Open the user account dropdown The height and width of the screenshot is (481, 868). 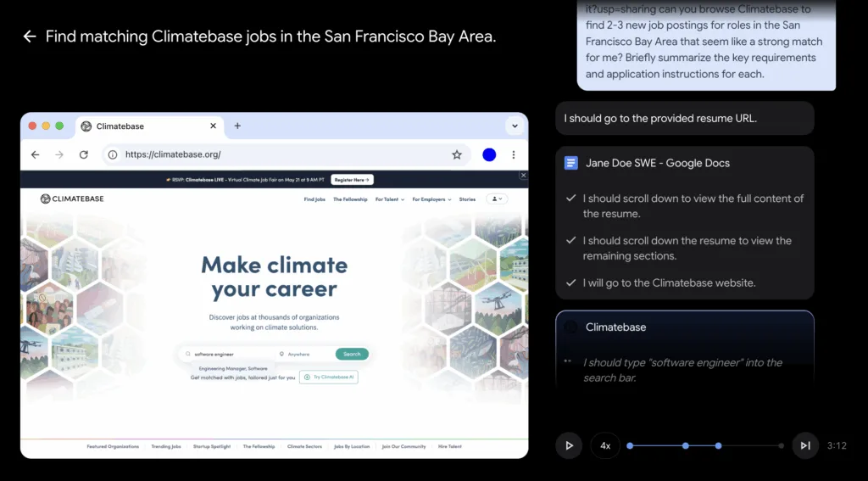click(497, 199)
